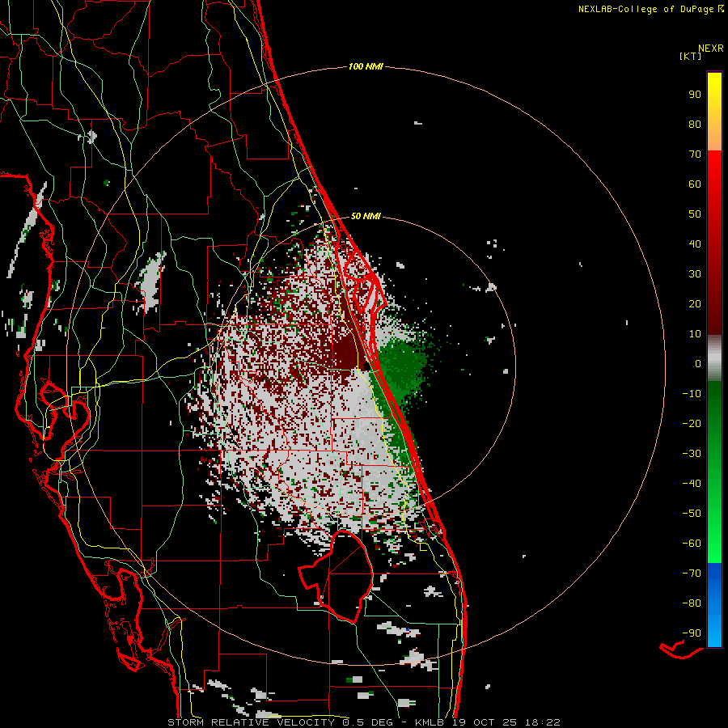The image size is (728, 728).
Task: Click the STORM RELATIVE VELOCITY caption text
Action: click(x=251, y=722)
